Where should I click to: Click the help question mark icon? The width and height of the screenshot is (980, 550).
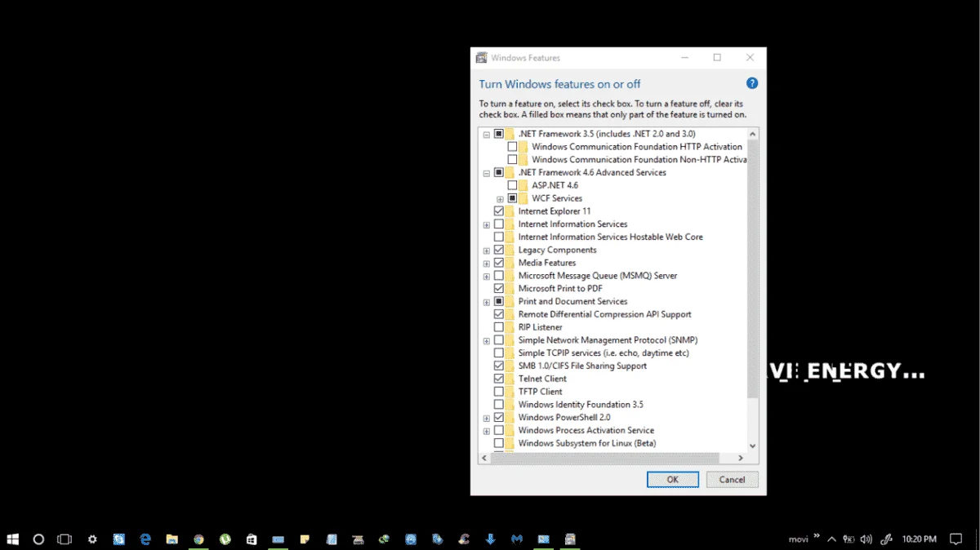pos(752,83)
